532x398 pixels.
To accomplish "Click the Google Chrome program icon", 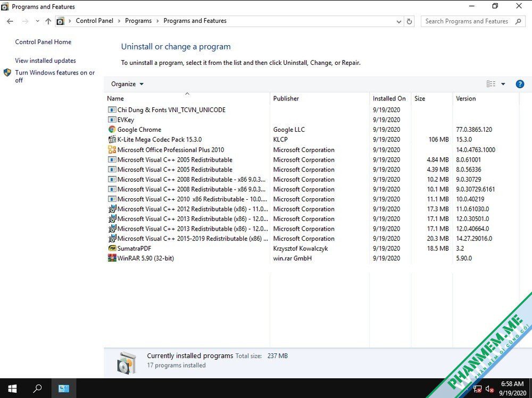I will click(x=112, y=130).
